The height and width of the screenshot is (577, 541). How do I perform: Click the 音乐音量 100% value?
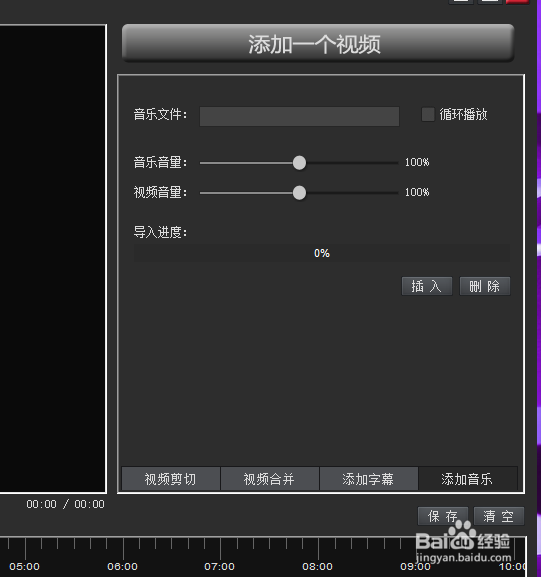[x=417, y=162]
